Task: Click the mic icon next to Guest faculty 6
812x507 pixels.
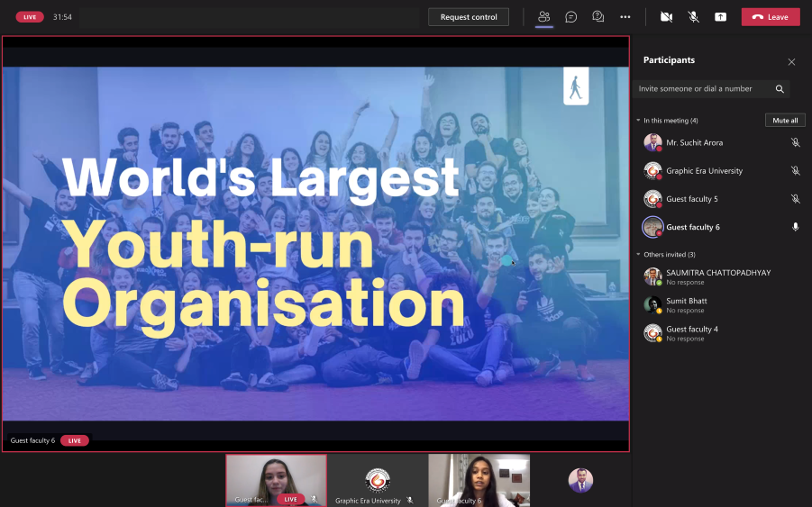Action: coord(795,227)
